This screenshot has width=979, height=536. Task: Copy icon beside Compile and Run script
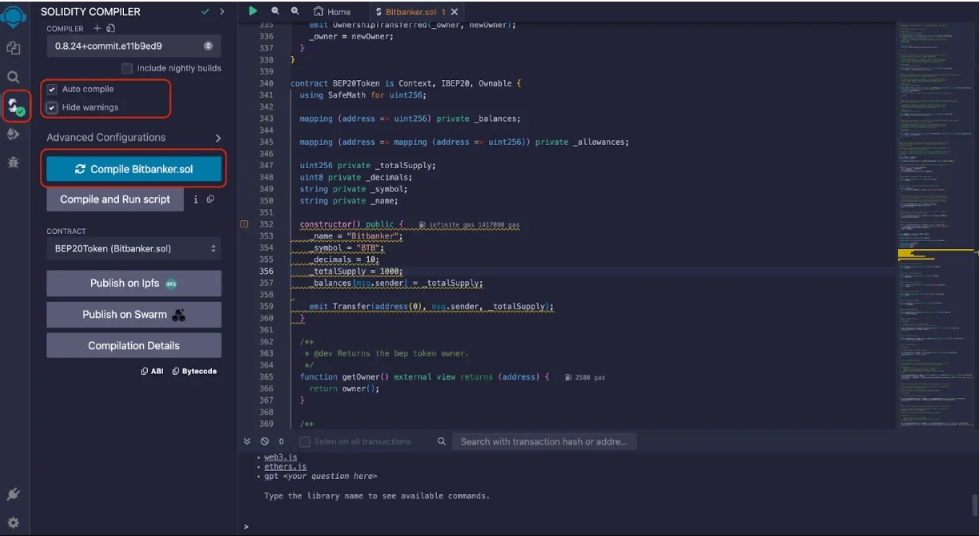(x=210, y=199)
